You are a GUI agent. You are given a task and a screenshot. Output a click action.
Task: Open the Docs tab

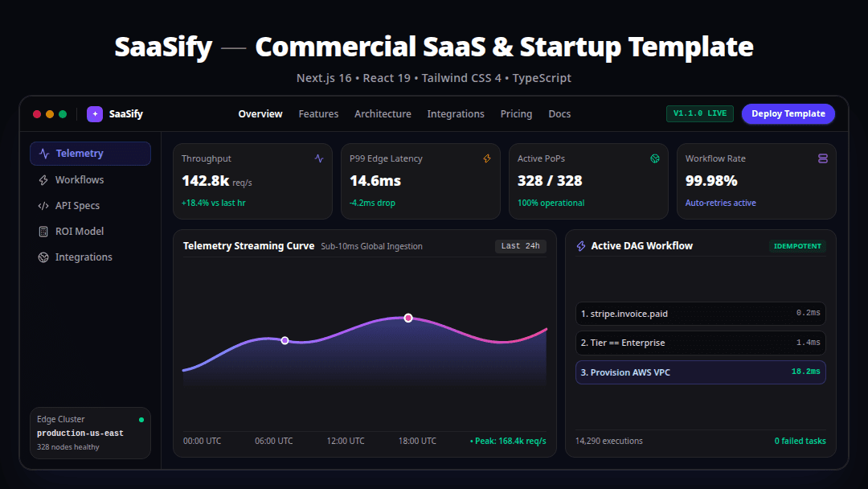tap(559, 113)
